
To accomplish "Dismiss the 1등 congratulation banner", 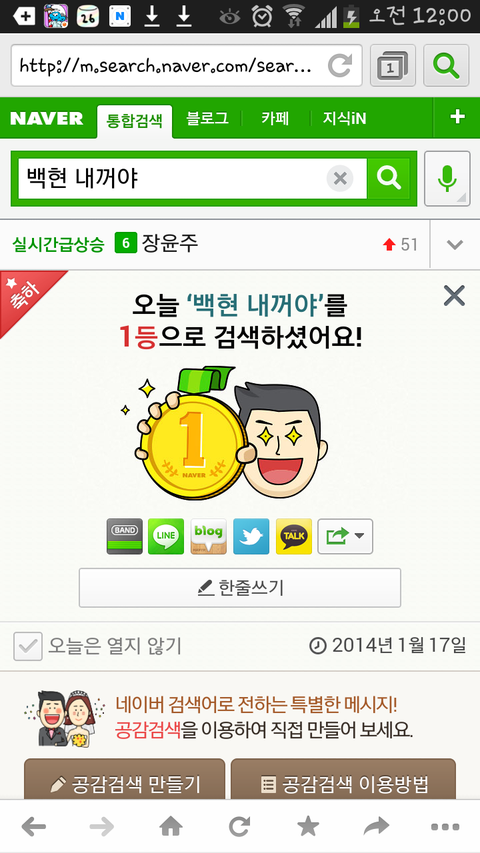I will [x=454, y=296].
